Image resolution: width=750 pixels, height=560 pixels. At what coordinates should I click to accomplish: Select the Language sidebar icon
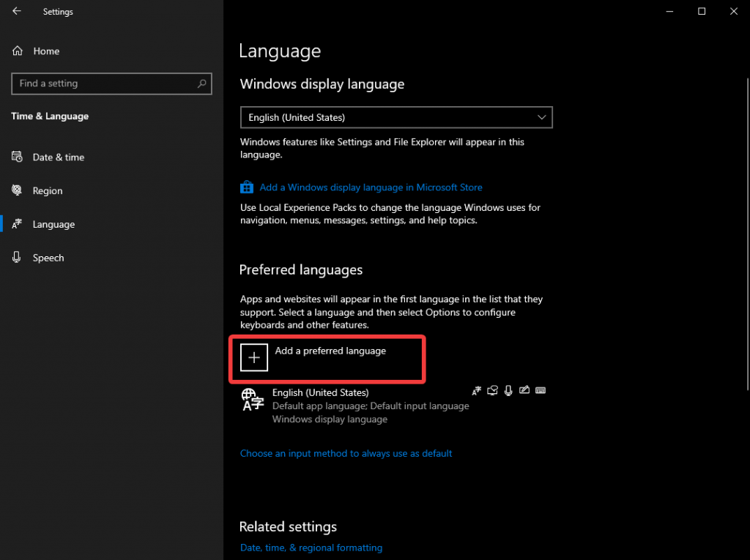(x=18, y=224)
